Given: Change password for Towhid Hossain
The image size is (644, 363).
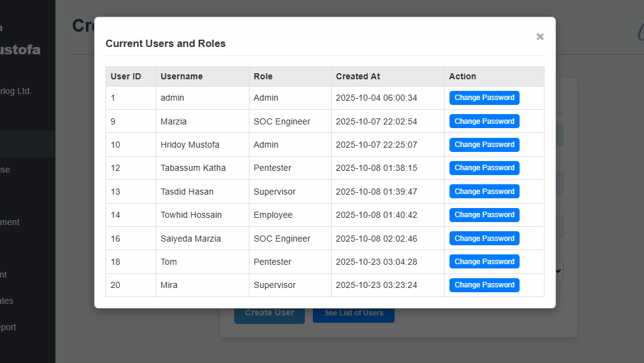Looking at the screenshot, I should click(x=484, y=215).
